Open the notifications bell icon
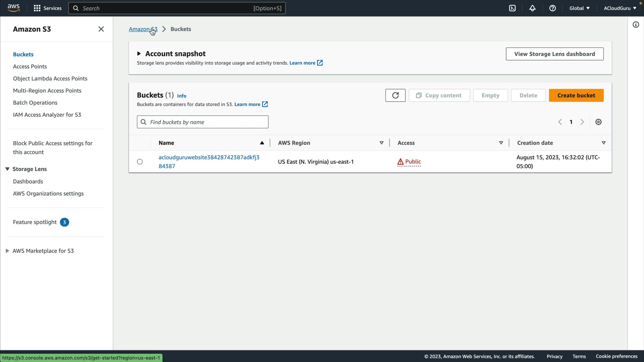Image resolution: width=644 pixels, height=362 pixels. (x=532, y=8)
